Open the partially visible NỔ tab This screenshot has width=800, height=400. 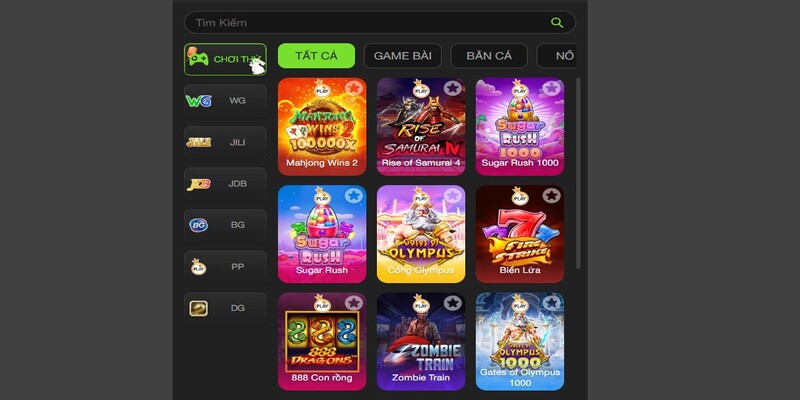[x=557, y=56]
